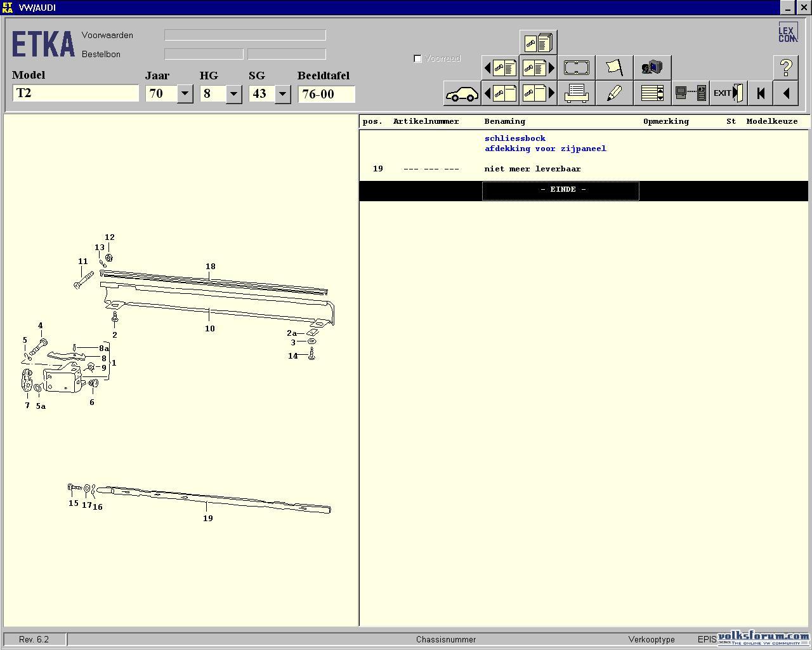The width and height of the screenshot is (812, 650).
Task: Open the question mark help button
Action: tap(786, 68)
